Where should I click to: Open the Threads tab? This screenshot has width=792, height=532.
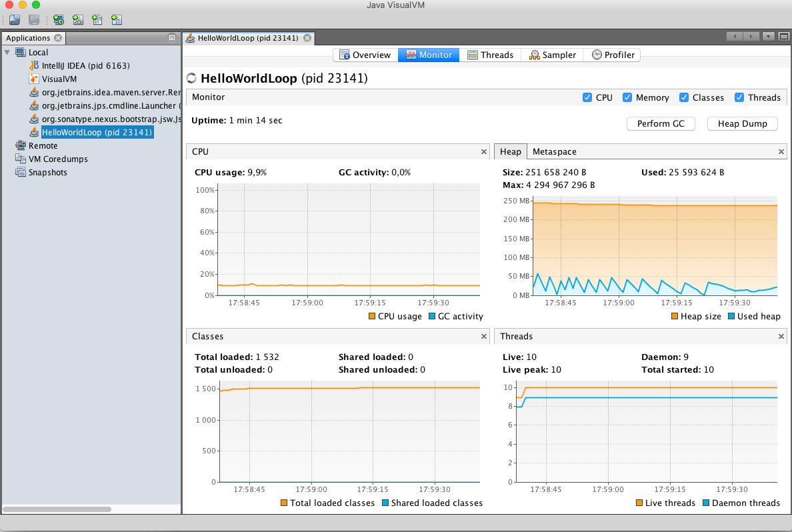[490, 55]
